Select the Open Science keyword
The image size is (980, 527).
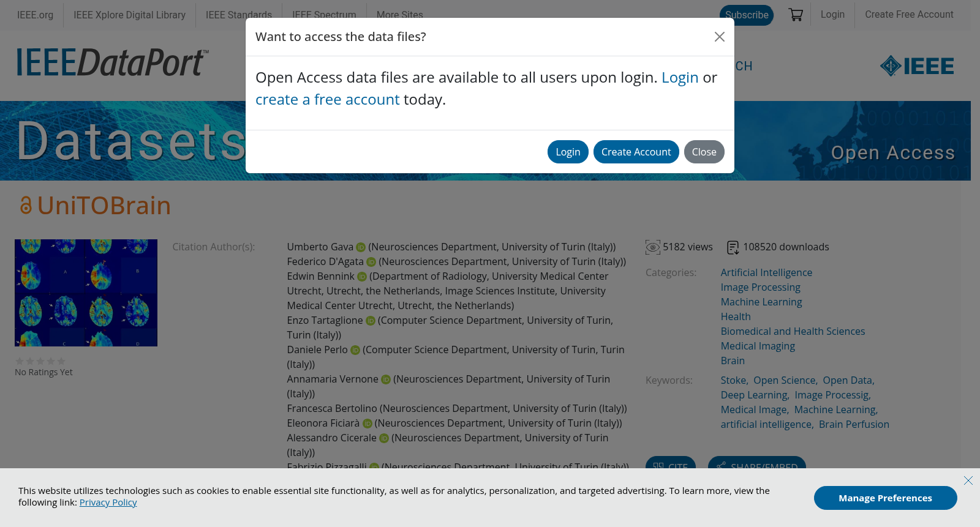coord(785,381)
